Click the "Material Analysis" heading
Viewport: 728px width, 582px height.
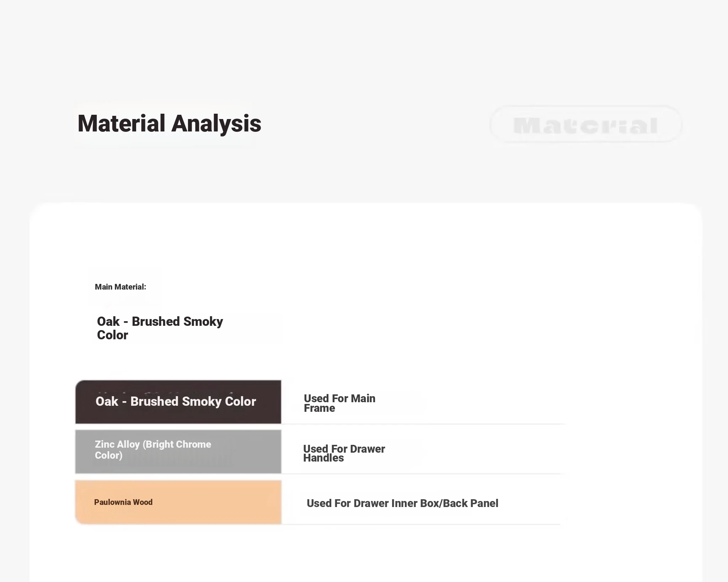[x=169, y=124]
